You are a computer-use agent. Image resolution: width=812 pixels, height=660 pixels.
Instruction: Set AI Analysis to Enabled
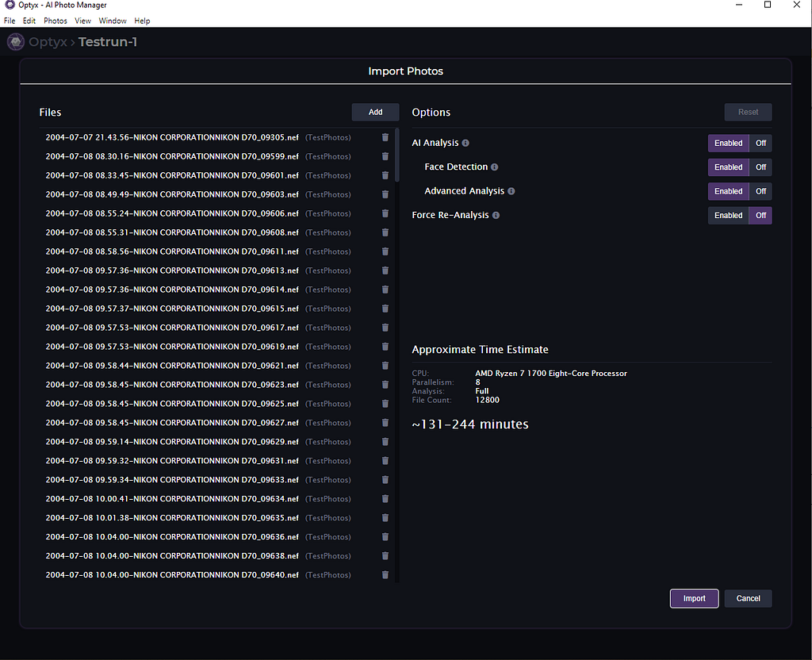tap(728, 143)
